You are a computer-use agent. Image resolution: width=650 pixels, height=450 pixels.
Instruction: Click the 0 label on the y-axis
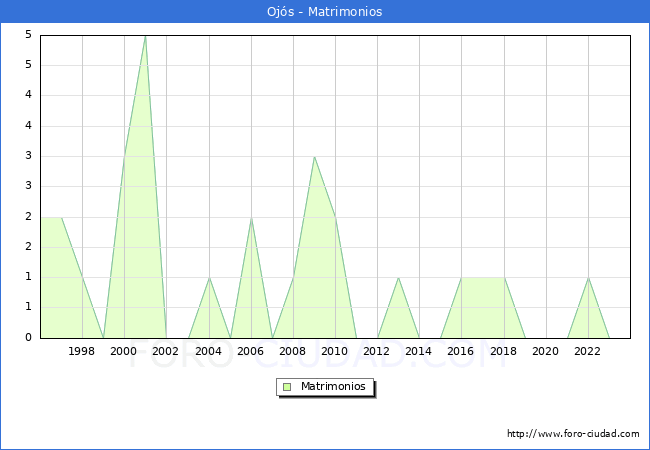(29, 338)
